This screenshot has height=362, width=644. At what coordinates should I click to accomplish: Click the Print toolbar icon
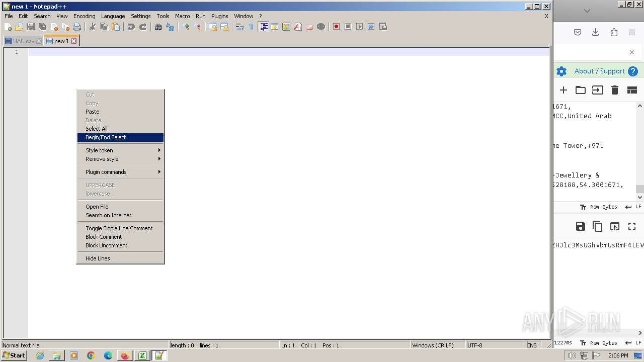pos(77,27)
